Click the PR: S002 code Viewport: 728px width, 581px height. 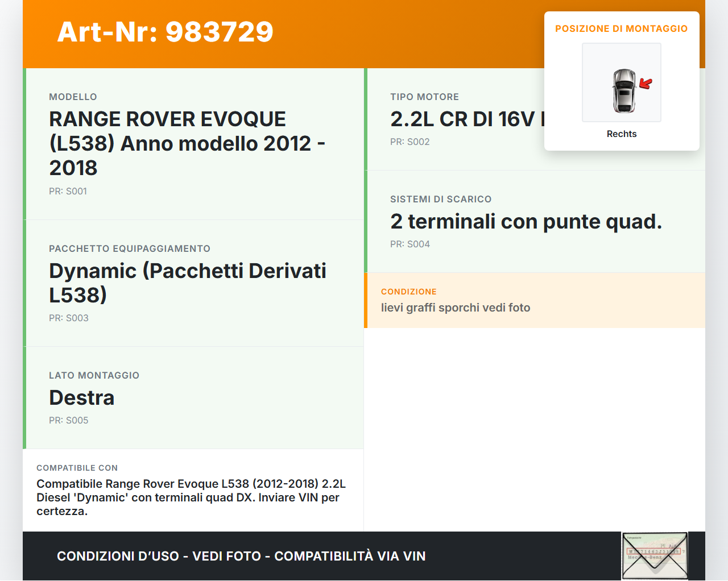[x=409, y=142]
